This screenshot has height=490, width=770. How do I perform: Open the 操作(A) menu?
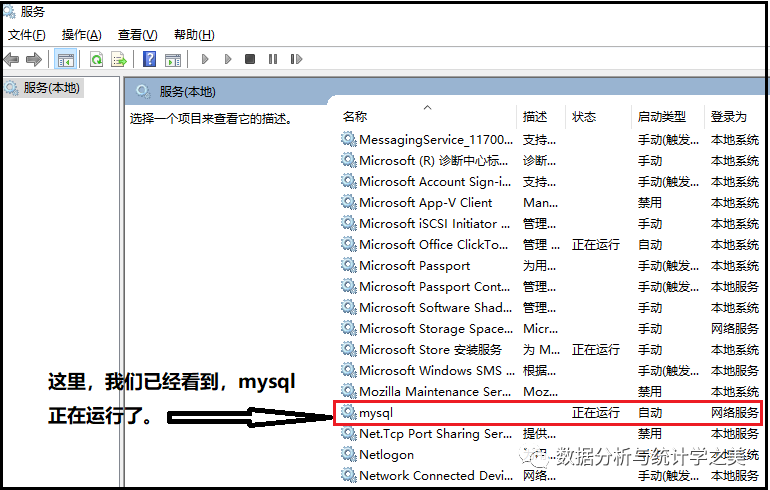pyautogui.click(x=82, y=34)
